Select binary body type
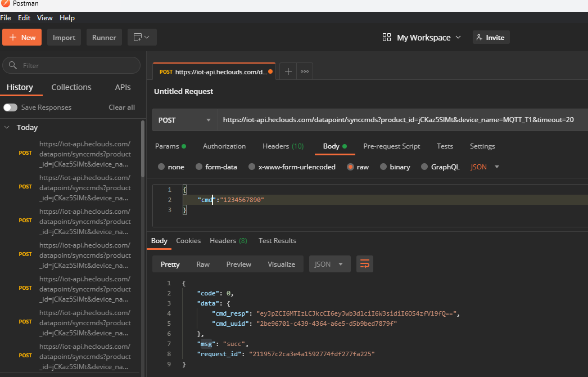This screenshot has height=377, width=588. (x=383, y=167)
